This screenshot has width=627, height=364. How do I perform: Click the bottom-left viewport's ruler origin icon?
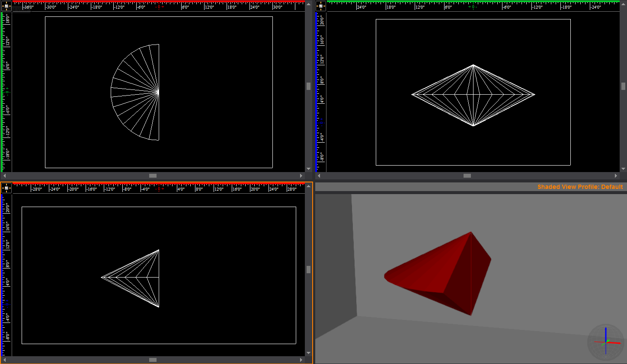point(6,188)
